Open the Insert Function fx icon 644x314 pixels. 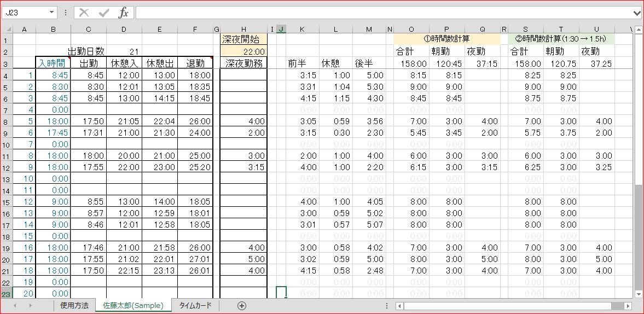(123, 13)
